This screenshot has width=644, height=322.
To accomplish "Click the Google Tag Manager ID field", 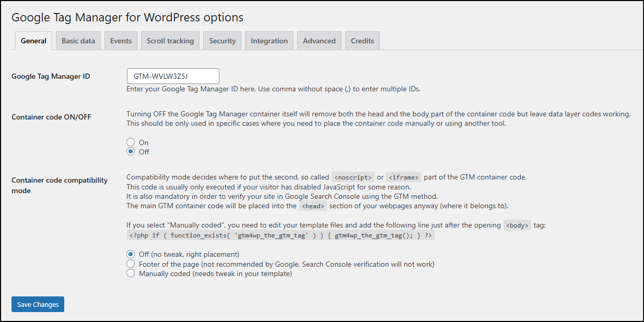I will (x=173, y=76).
